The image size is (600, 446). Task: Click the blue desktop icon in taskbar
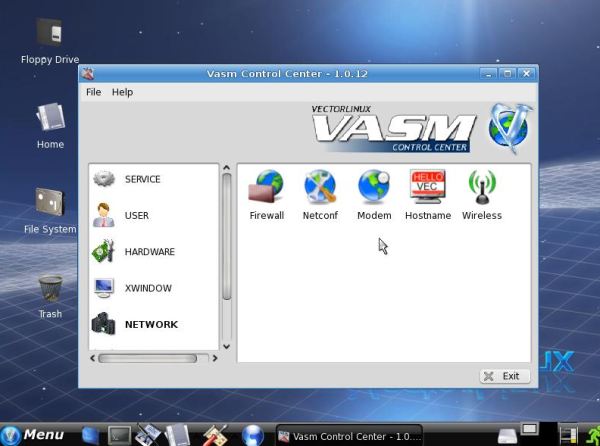coord(91,436)
